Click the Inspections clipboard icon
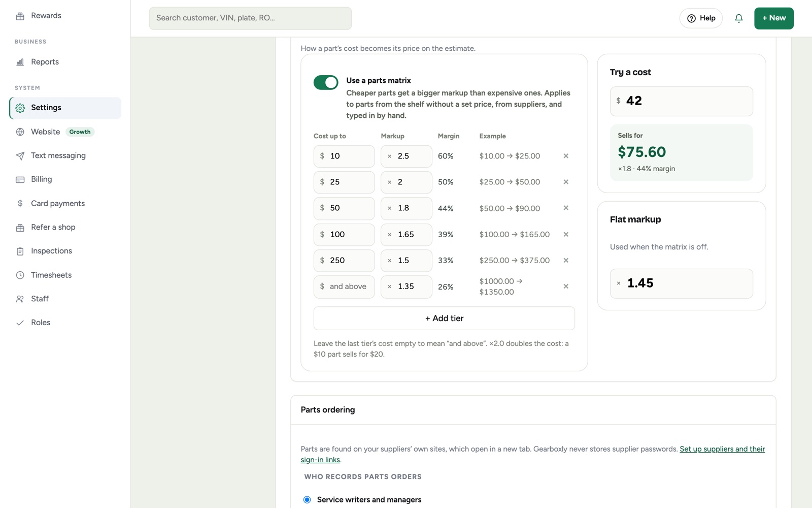This screenshot has width=812, height=508. tap(20, 251)
